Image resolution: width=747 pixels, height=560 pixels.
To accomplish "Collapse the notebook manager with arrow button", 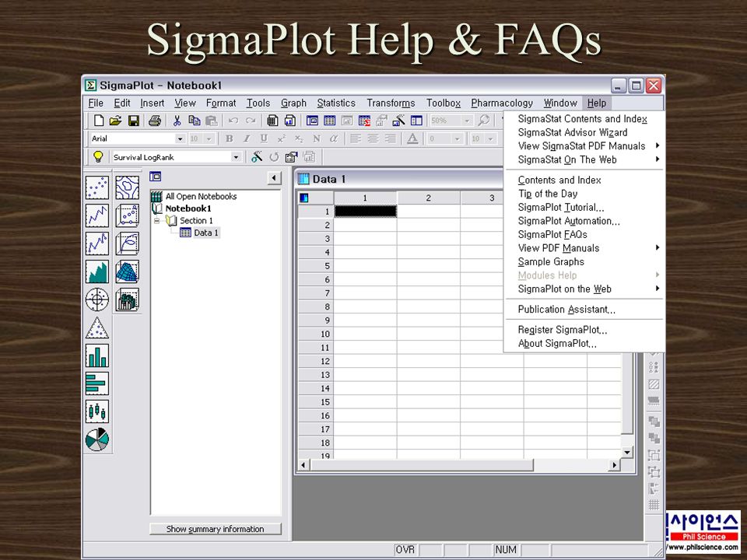I will click(274, 178).
